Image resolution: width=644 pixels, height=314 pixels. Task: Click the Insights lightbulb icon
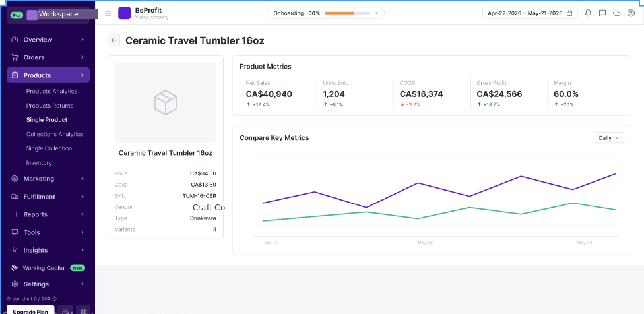(15, 250)
